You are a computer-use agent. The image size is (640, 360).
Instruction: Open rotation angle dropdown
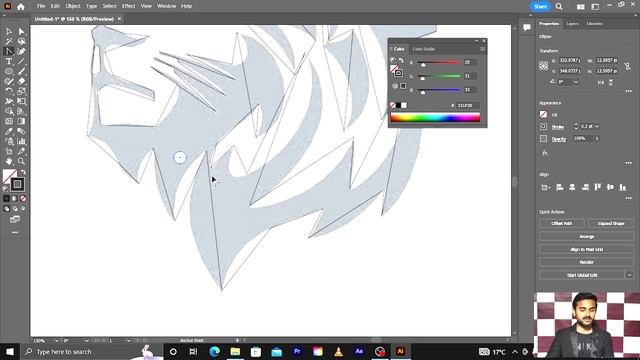point(576,82)
